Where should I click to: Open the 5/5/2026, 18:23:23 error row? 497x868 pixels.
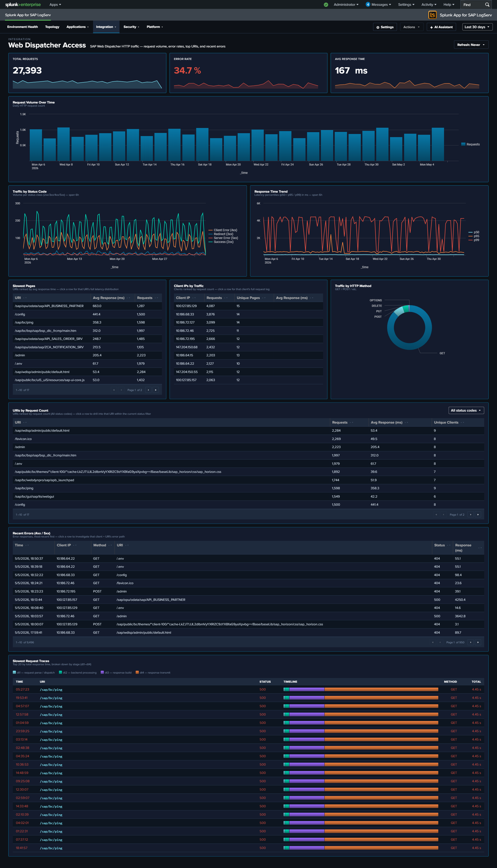click(x=248, y=591)
